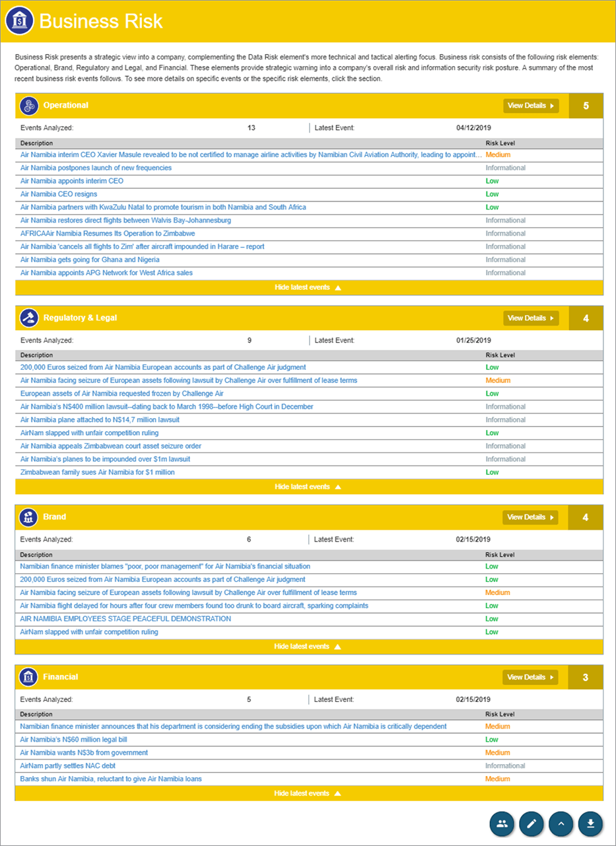Click Informational risk level for NAC debt event
The image size is (616, 846).
[506, 766]
